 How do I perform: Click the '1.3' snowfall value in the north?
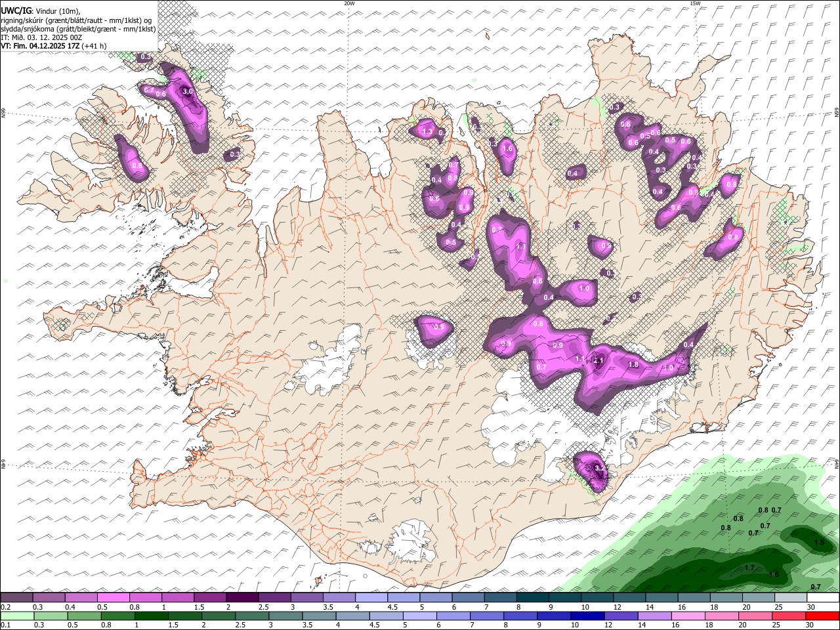point(427,132)
